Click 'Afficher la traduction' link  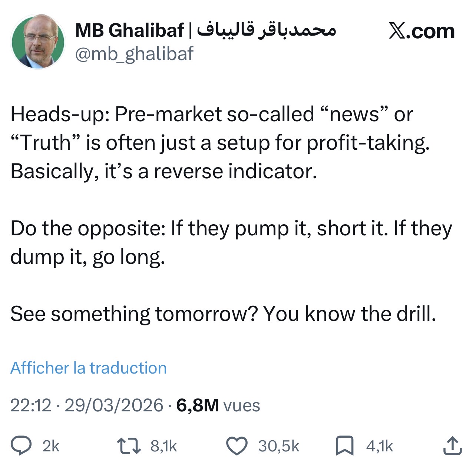89,368
